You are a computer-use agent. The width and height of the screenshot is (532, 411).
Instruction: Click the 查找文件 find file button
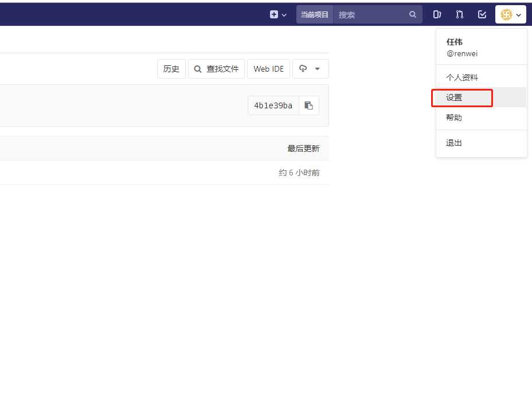click(217, 69)
